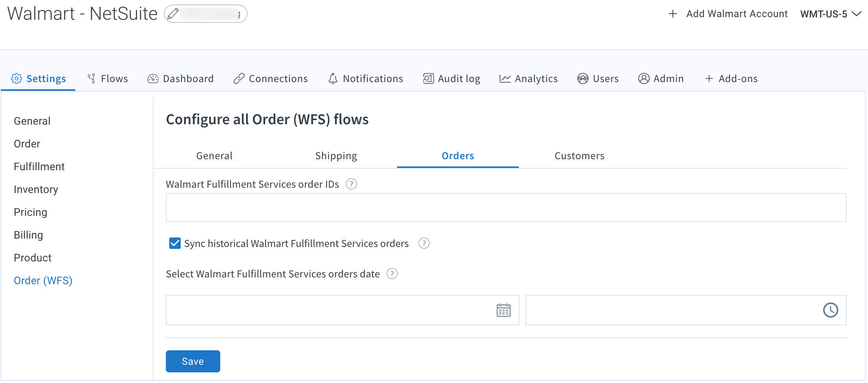The width and height of the screenshot is (868, 383).
Task: Open help for Sync historical orders option
Action: point(424,243)
